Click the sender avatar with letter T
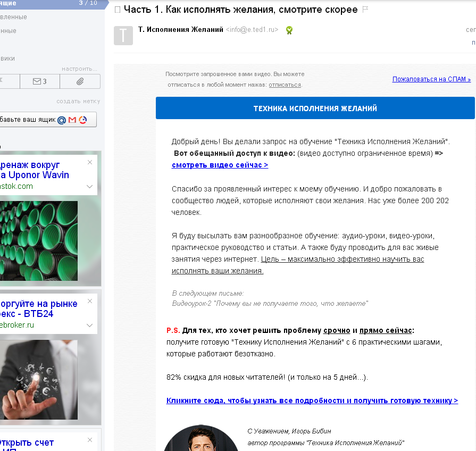Screen dimensions: 476x451 [x=123, y=36]
